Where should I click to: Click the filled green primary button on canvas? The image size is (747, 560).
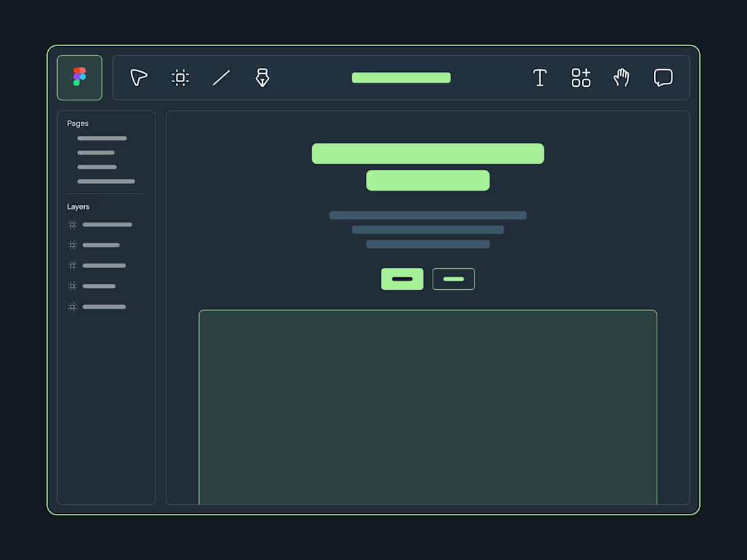coord(402,279)
